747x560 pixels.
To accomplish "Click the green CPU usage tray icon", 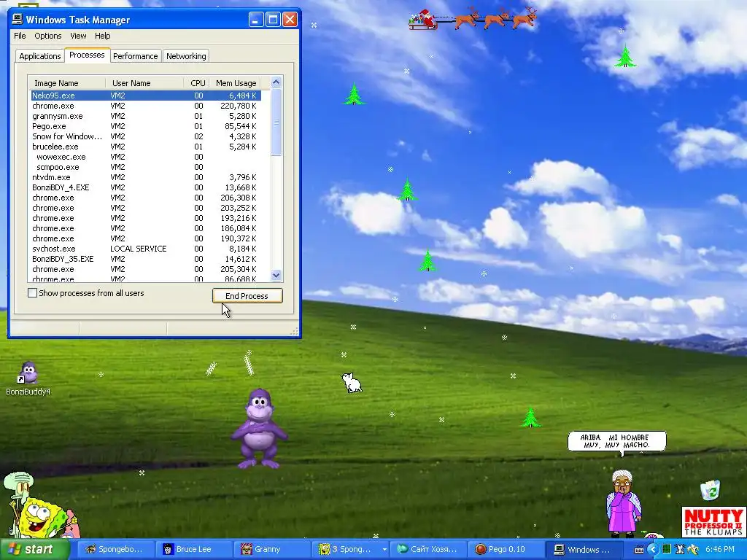I will coord(667,550).
